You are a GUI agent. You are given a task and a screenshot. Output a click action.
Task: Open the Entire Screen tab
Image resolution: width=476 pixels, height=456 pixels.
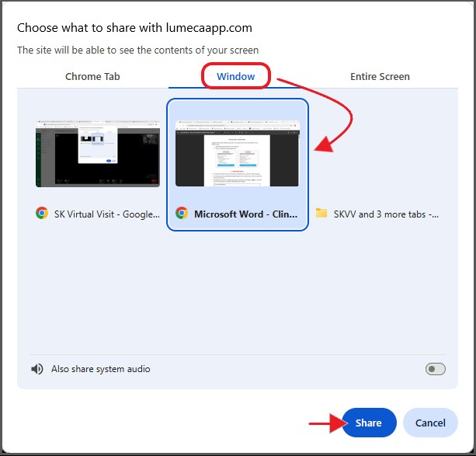380,76
